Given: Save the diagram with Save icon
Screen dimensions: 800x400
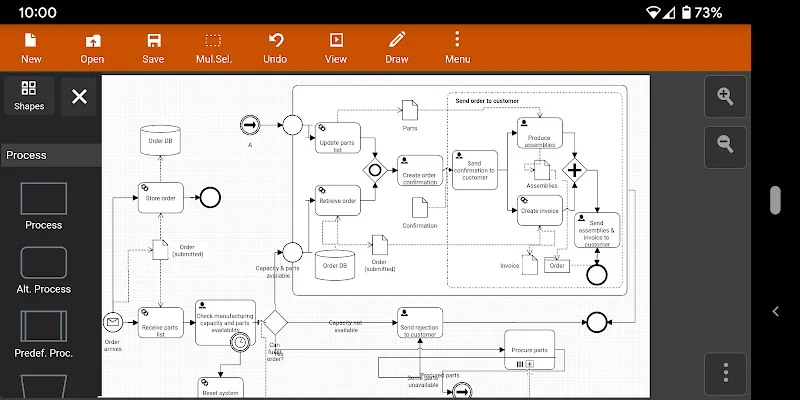Looking at the screenshot, I should point(153,47).
